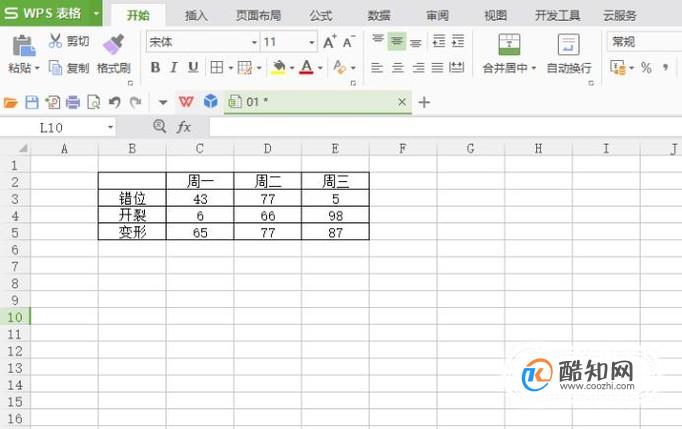
Task: Click the Cut (剪切) scissors button
Action: 68,41
